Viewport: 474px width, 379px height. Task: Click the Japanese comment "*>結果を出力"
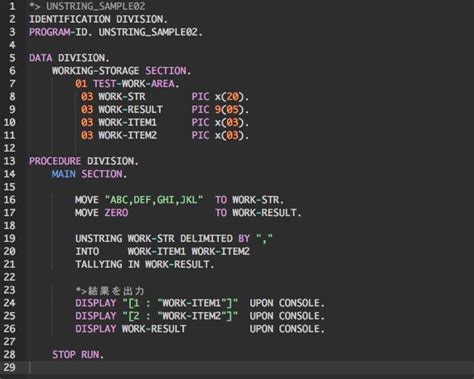[x=110, y=291]
